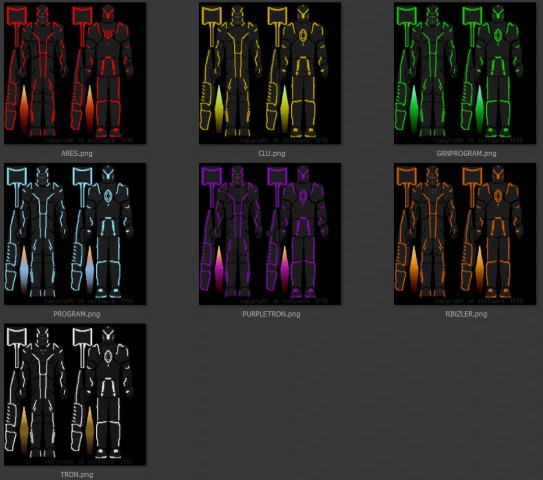Select the TRON.png white skin thumbnail

click(75, 394)
